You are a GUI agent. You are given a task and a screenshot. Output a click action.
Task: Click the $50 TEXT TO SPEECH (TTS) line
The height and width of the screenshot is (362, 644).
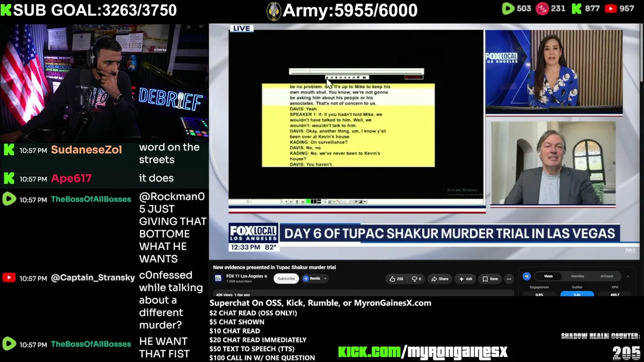pos(252,349)
